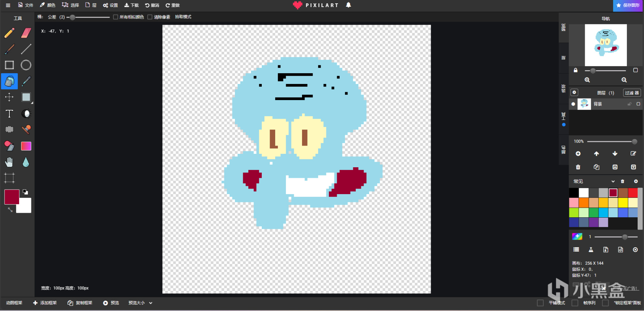Reset colors to default black and white
The height and width of the screenshot is (311, 644).
[x=25, y=192]
